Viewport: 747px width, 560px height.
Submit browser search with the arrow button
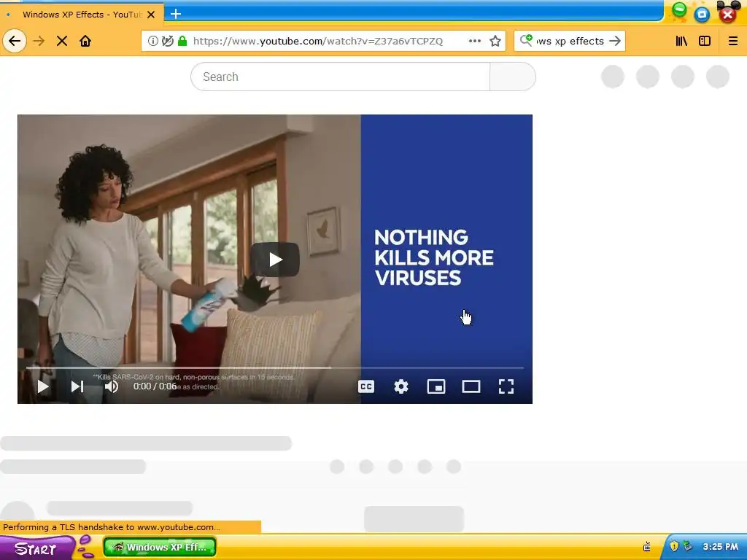[x=615, y=41]
